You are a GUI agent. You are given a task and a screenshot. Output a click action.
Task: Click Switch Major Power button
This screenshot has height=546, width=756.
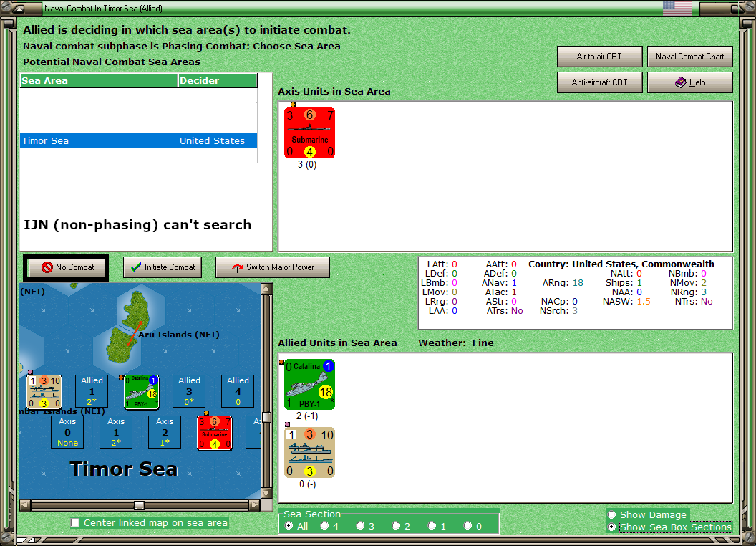(x=273, y=267)
